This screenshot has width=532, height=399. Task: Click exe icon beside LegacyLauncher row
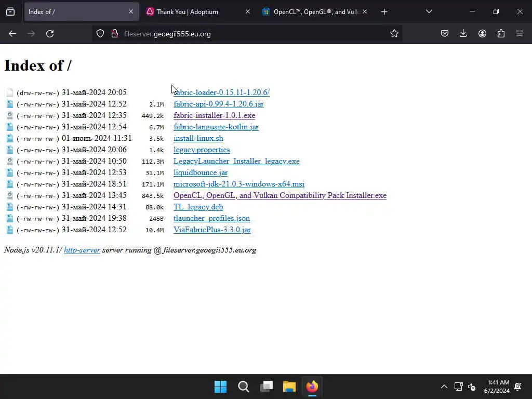point(10,161)
